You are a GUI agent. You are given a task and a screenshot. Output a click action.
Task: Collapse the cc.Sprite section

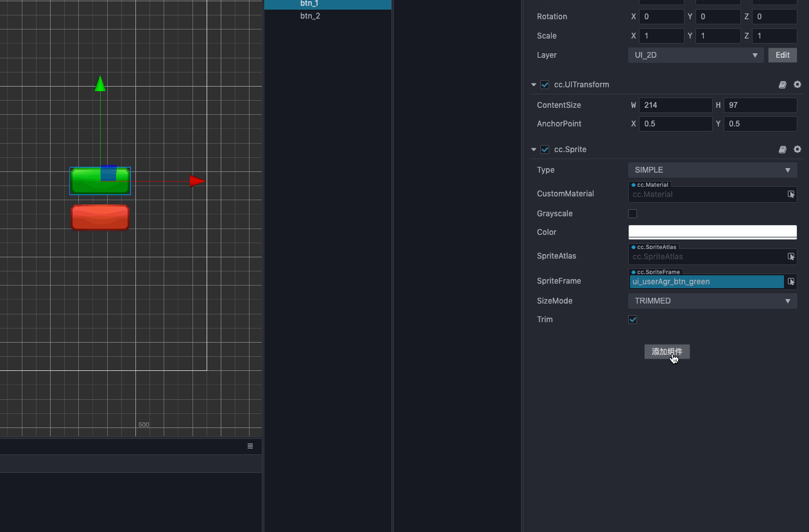tap(534, 150)
